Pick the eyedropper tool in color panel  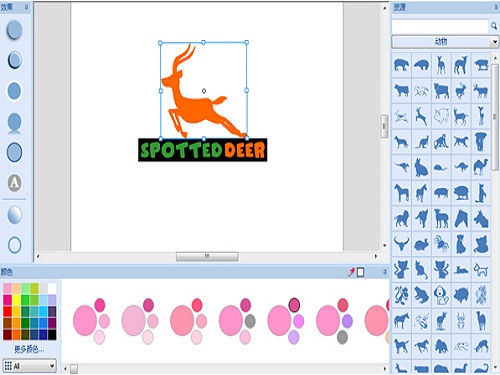click(351, 272)
